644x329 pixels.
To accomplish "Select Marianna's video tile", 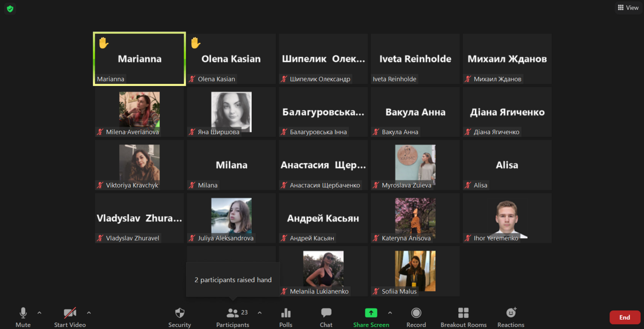I will tap(140, 59).
